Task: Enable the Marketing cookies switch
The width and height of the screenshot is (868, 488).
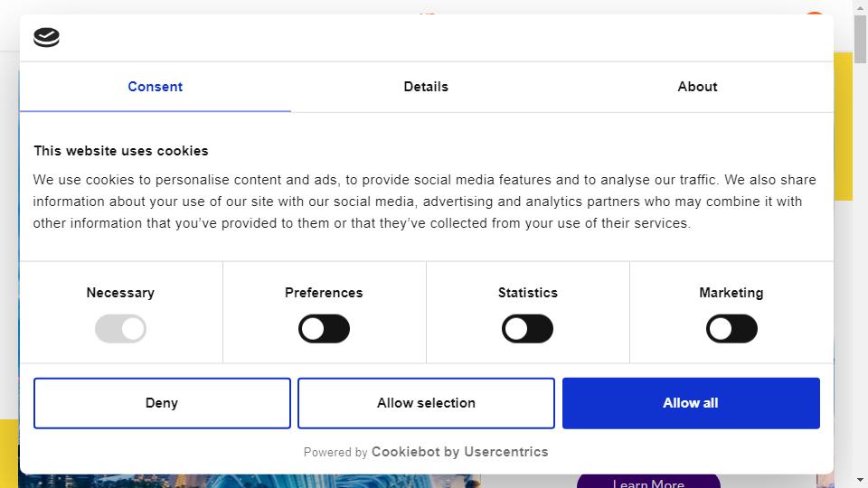Action: (x=731, y=329)
